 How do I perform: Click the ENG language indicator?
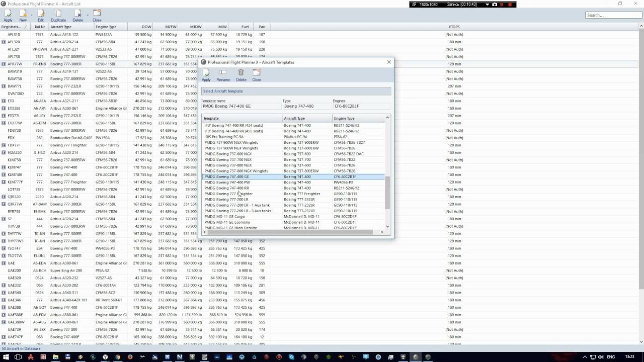[x=611, y=357]
